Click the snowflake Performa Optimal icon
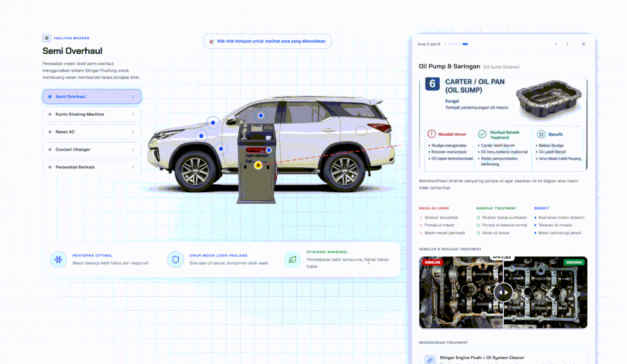 (58, 259)
